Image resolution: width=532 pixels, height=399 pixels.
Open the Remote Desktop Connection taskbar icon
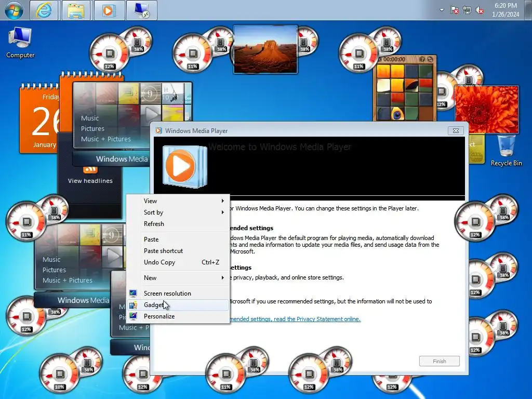141,10
